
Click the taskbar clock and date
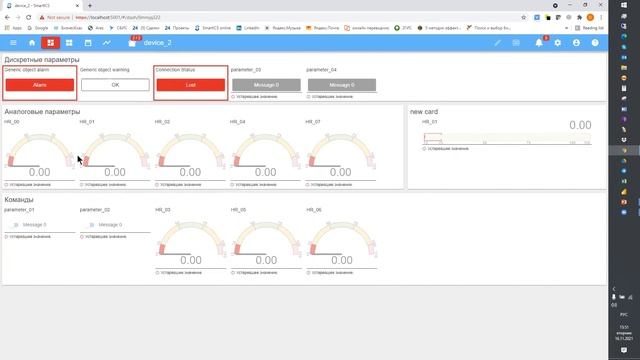pyautogui.click(x=624, y=333)
